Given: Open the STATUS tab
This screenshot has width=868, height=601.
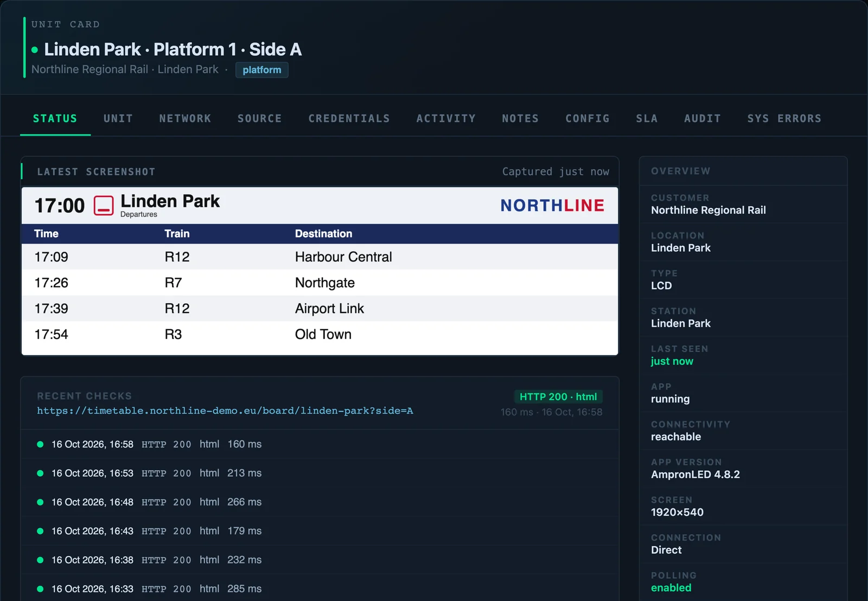Looking at the screenshot, I should [55, 118].
